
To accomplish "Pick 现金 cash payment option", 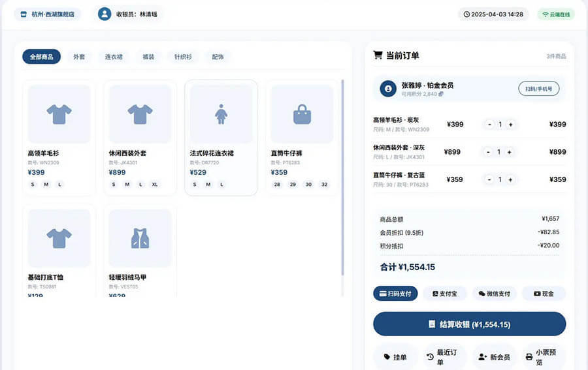I will click(x=544, y=294).
